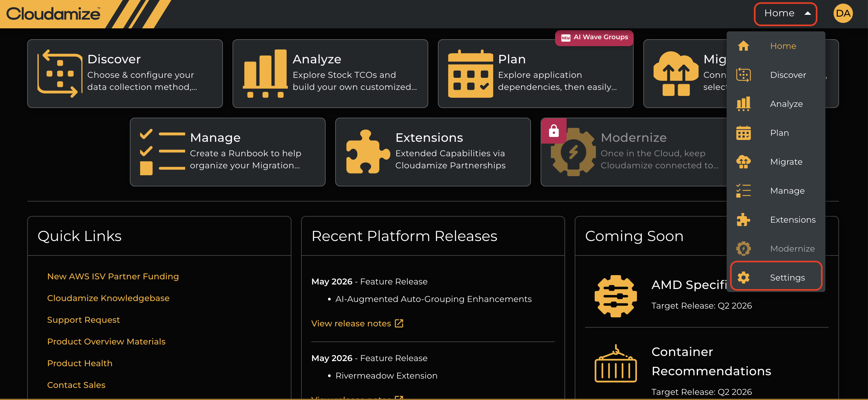Click AI-Augmented Auto-Grouping Enhancements text
Viewport: 868px width, 400px height.
(x=433, y=299)
